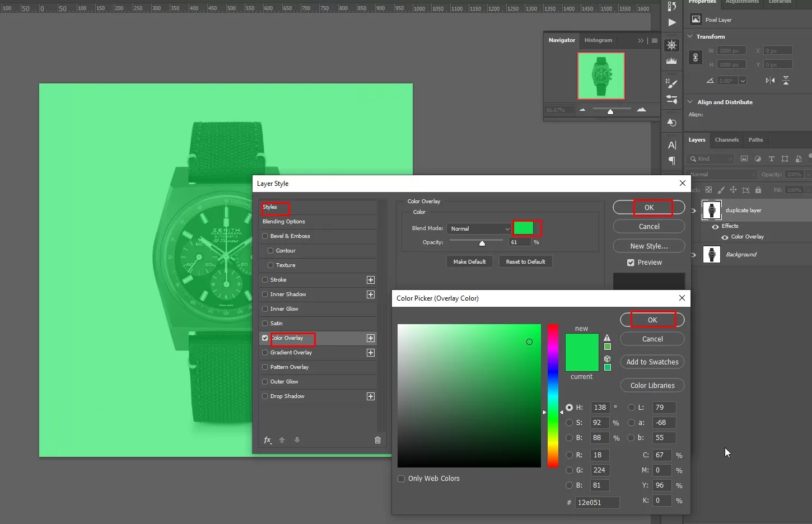Viewport: 812px width, 524px height.
Task: Open Color Libraries button
Action: (x=652, y=386)
